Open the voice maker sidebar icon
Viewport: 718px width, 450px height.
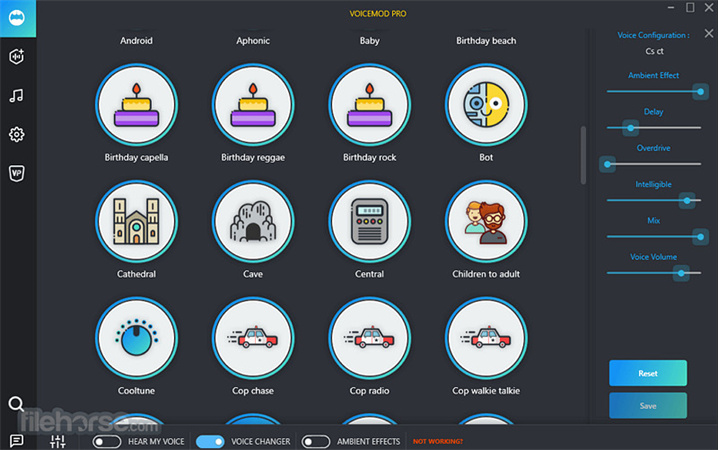pos(17,57)
